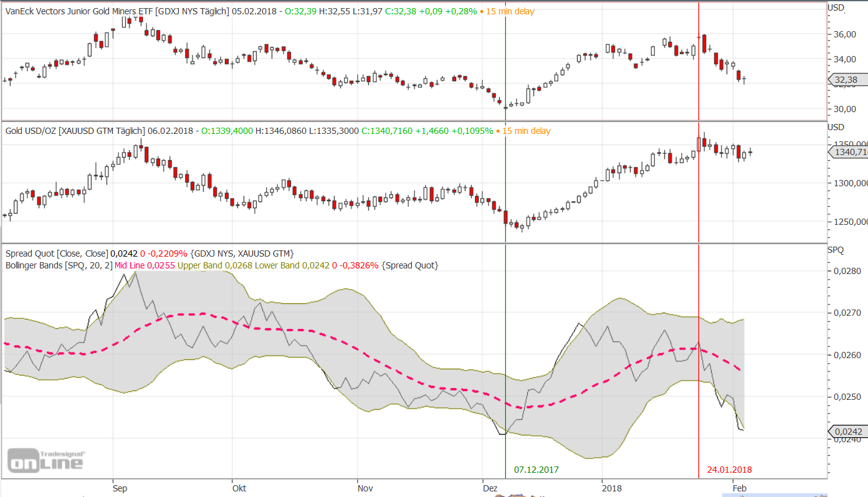Click the {GDXJ NYS, XAUUSD GTM} legend text
The height and width of the screenshot is (497, 868).
[x=242, y=253]
